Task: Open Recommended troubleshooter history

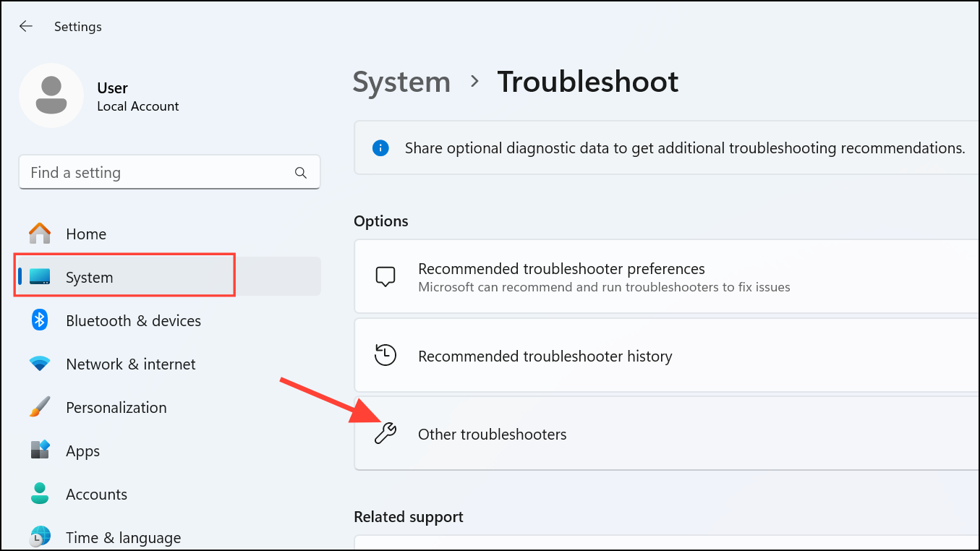Action: [545, 356]
